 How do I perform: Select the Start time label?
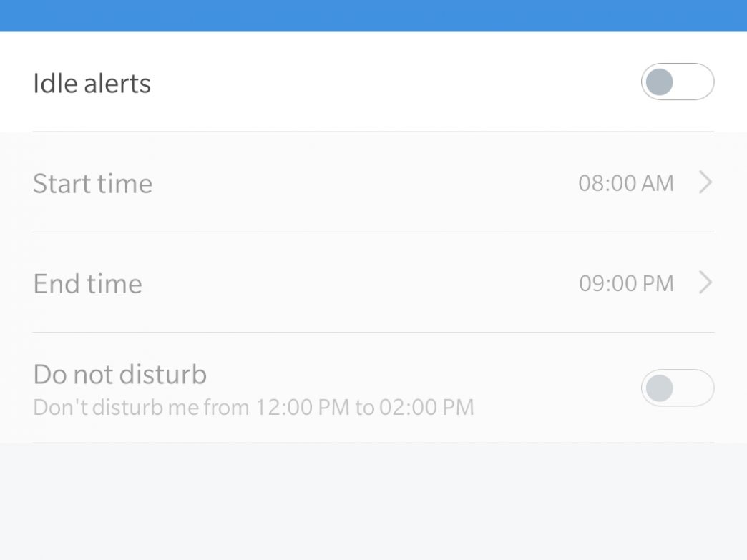(93, 184)
